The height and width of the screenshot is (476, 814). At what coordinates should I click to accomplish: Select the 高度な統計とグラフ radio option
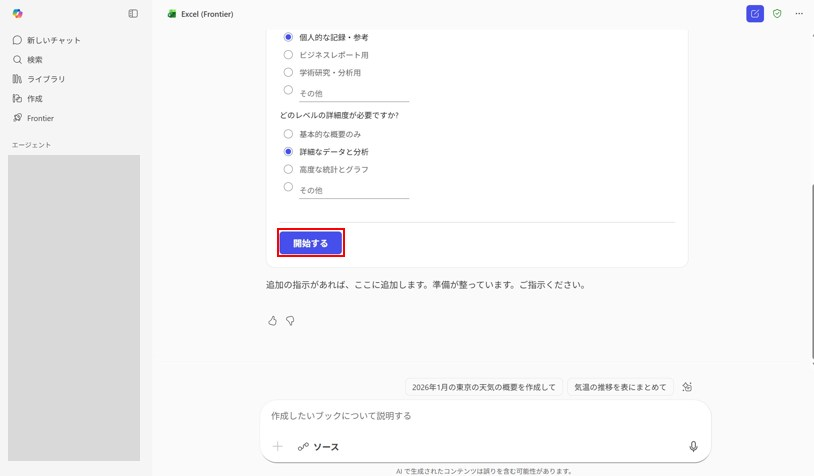[288, 169]
